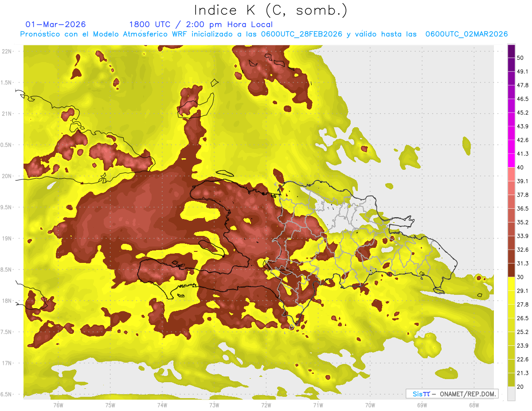The width and height of the screenshot is (532, 411).
Task: Click the color scale value "25.2"
Action: pyautogui.click(x=523, y=332)
